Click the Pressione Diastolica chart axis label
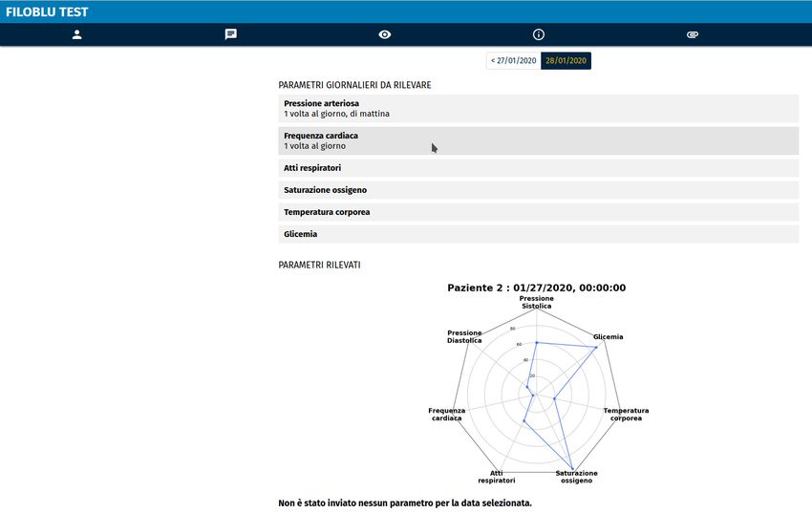 point(464,336)
